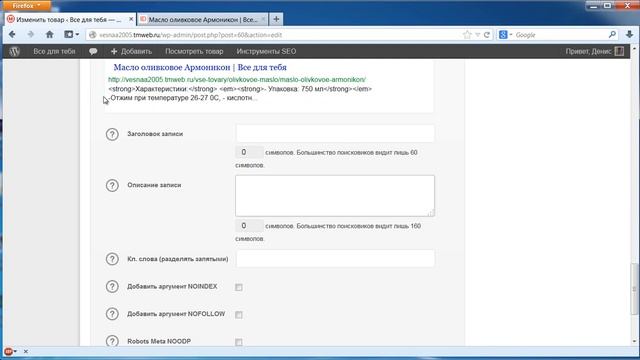Click the Описание записи label
The image size is (640, 360).
(154, 185)
